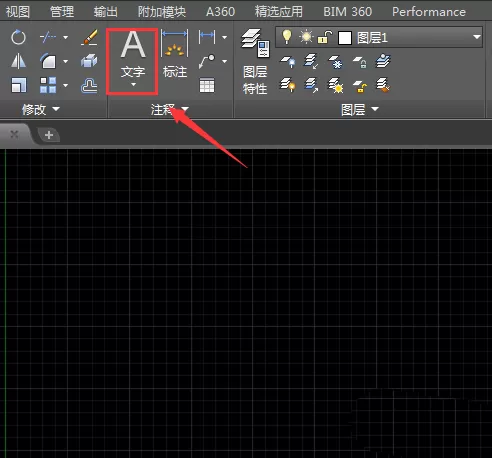
Task: Toggle the lock icon for 图层1
Action: [x=325, y=37]
